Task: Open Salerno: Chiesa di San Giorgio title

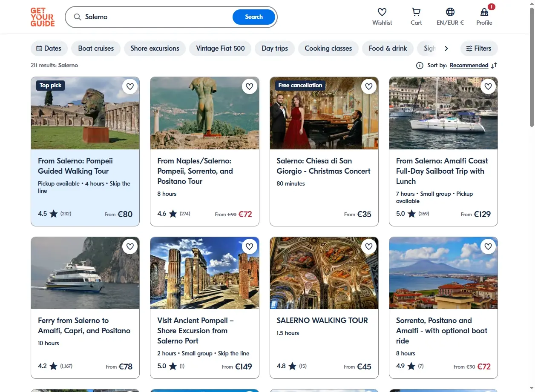Action: point(323,166)
